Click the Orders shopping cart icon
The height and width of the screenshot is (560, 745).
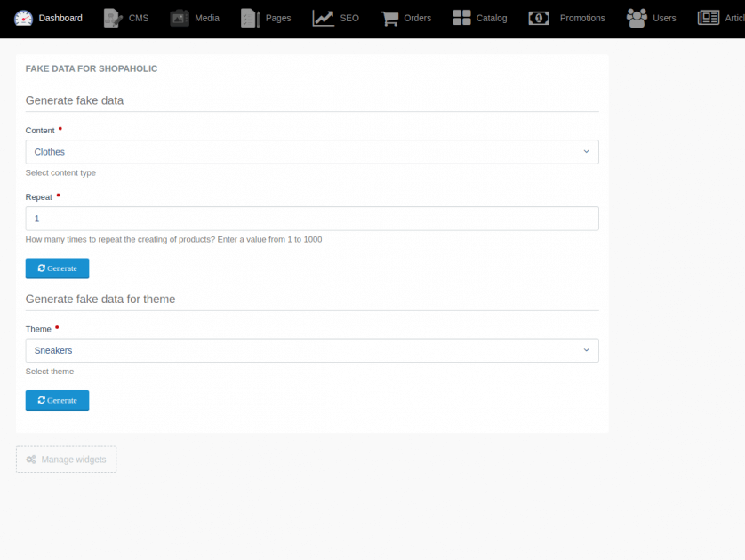389,18
